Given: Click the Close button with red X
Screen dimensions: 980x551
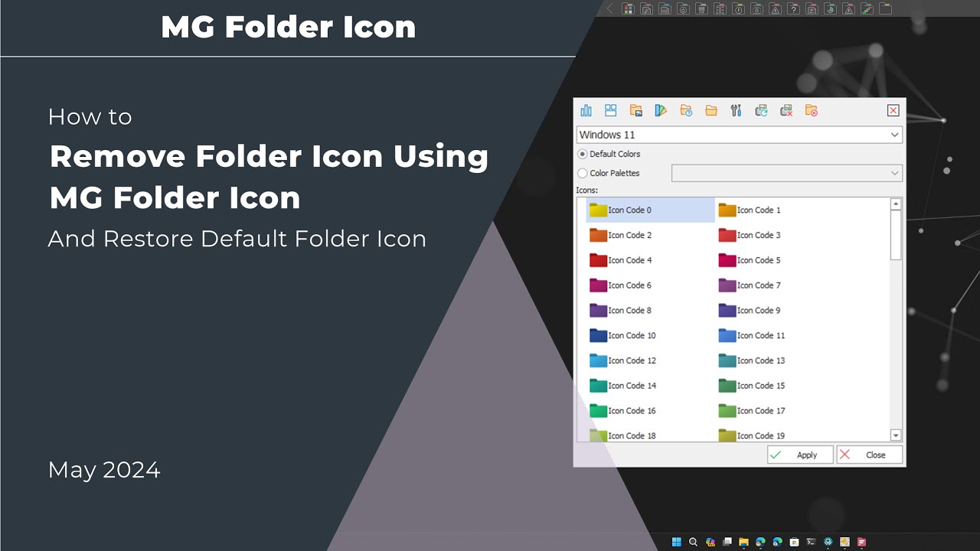Looking at the screenshot, I should [x=869, y=455].
